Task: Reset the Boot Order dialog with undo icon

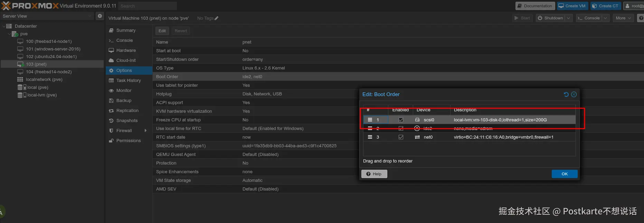Action: tap(566, 94)
